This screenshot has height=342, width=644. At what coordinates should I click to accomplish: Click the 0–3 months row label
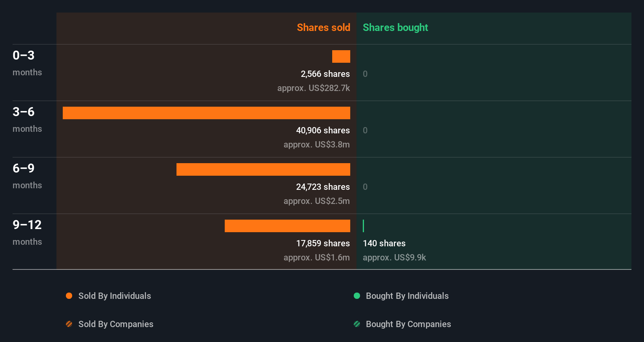pyautogui.click(x=27, y=63)
